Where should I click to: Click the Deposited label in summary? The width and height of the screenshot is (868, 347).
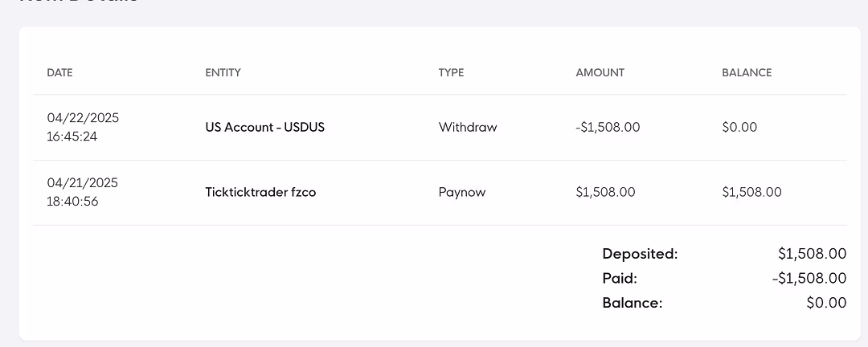640,254
